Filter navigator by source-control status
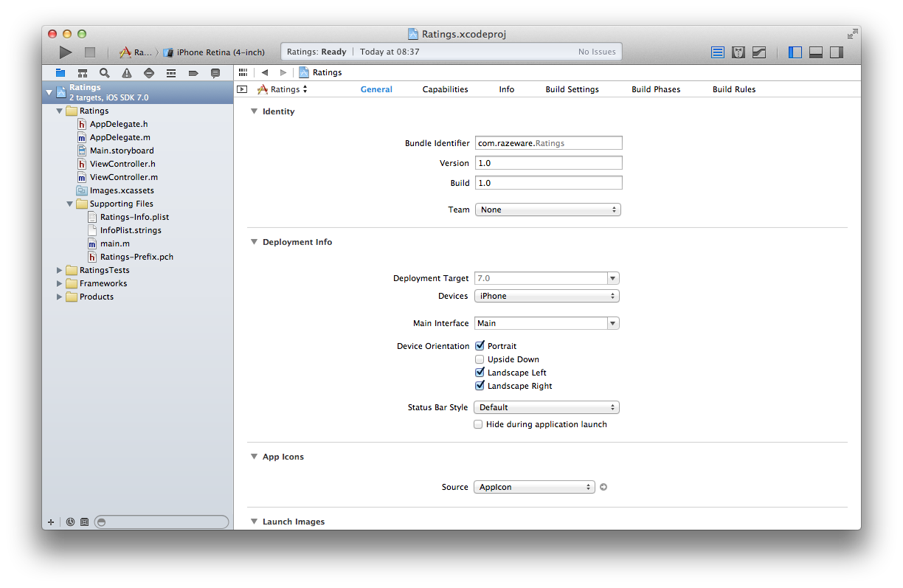This screenshot has height=588, width=903. point(84,522)
